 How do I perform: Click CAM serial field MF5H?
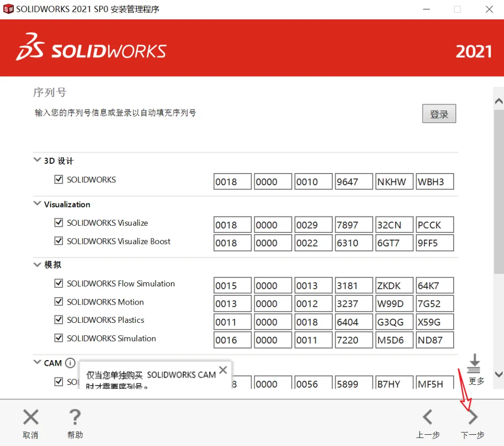(435, 383)
